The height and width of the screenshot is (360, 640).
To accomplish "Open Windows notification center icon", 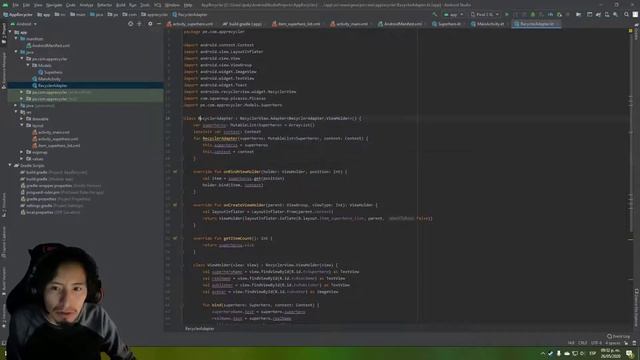I will click(629, 353).
